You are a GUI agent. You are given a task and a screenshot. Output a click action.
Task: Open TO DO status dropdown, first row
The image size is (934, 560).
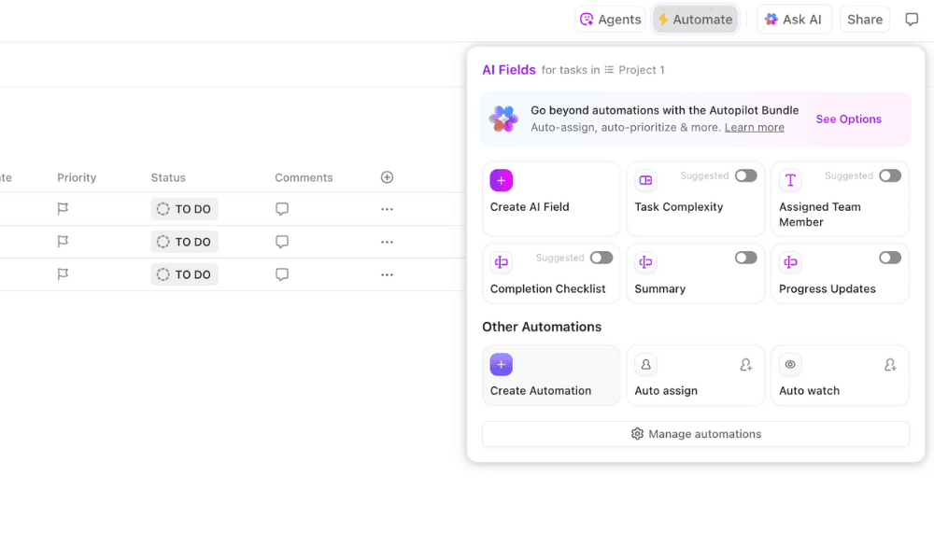[x=184, y=209]
